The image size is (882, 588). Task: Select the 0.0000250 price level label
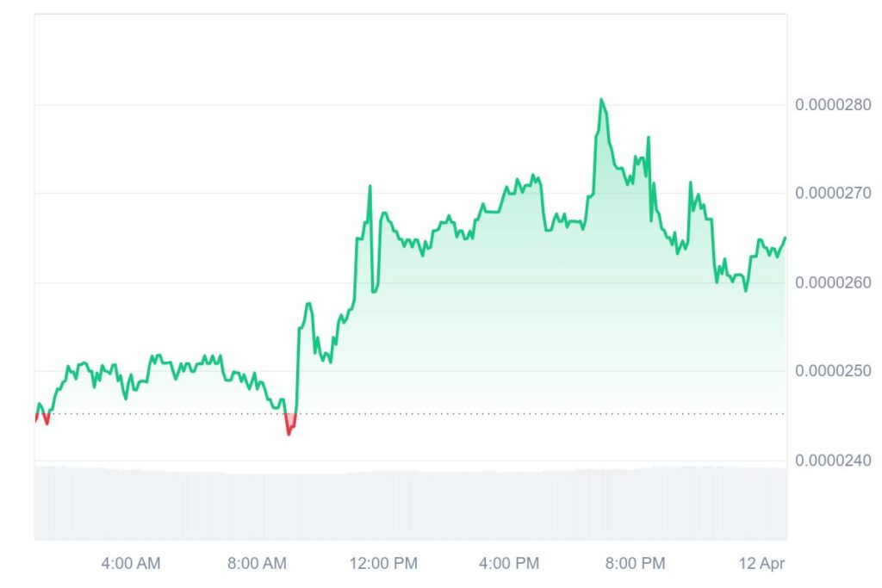(x=833, y=371)
